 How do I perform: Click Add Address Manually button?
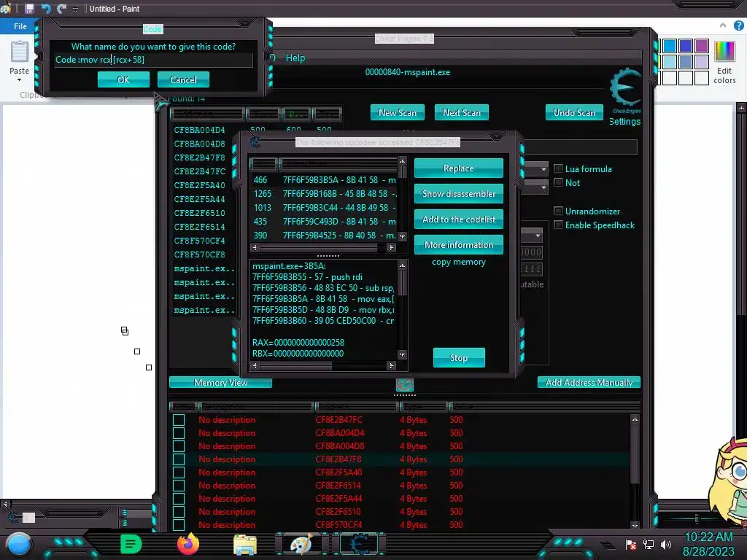pyautogui.click(x=589, y=382)
